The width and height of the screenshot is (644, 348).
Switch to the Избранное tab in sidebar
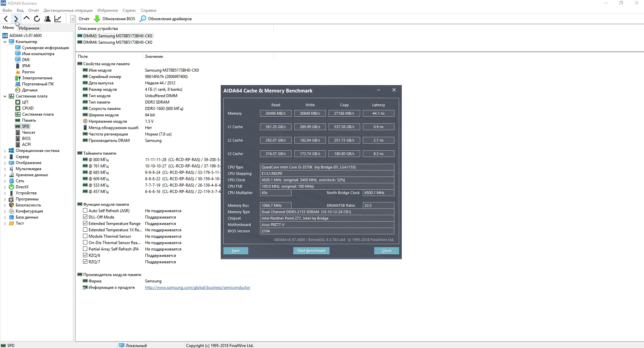pyautogui.click(x=29, y=28)
